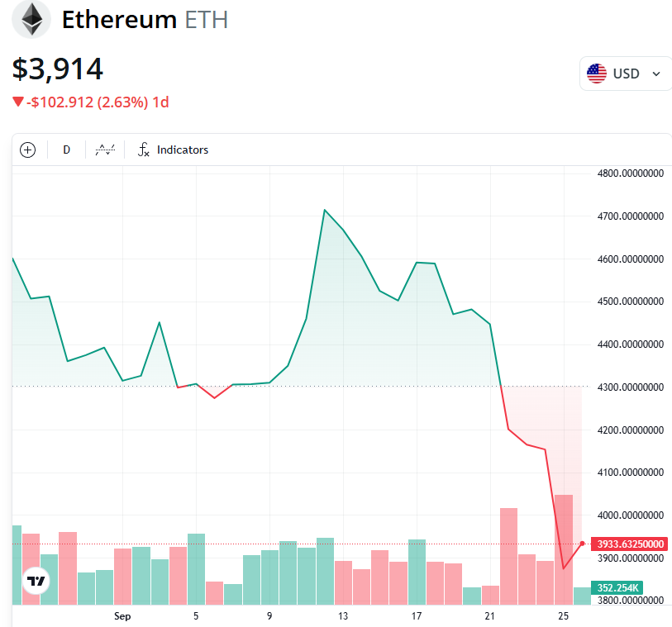
Task: Click the Ethereum logo icon
Action: (x=31, y=20)
